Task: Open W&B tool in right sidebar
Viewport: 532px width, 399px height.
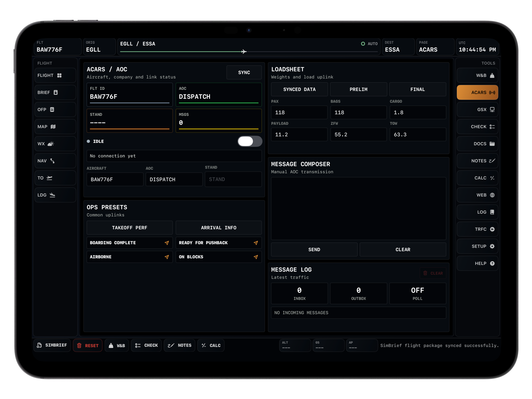Action: tap(477, 75)
